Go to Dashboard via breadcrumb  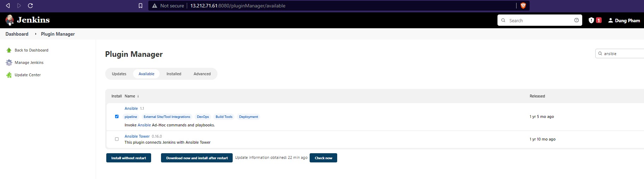pos(17,34)
